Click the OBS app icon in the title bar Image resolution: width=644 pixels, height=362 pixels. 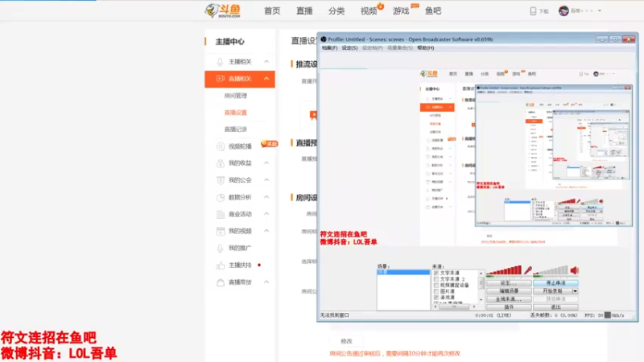[324, 39]
